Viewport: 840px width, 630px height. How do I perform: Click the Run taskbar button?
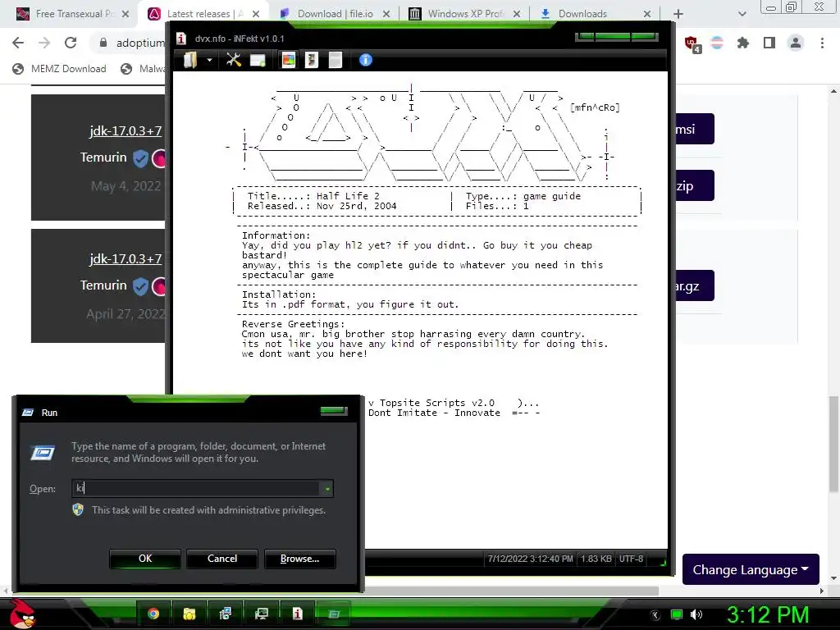334,614
